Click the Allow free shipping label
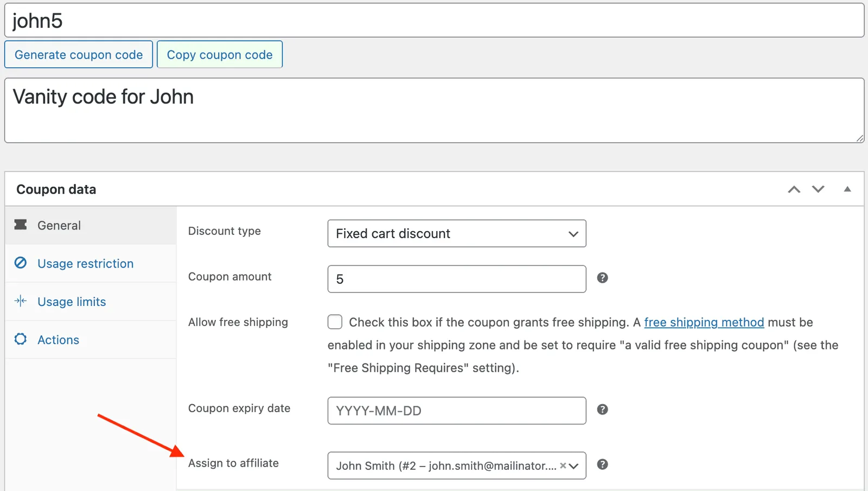Image resolution: width=868 pixels, height=491 pixels. (238, 322)
